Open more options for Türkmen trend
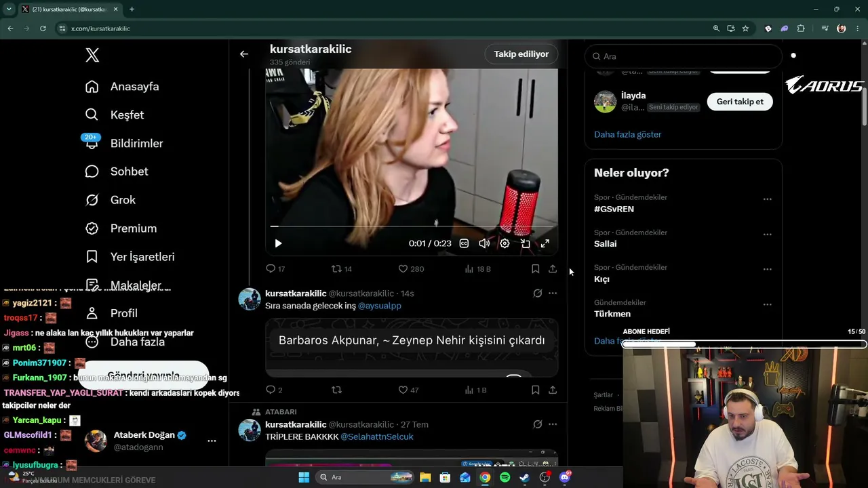This screenshot has height=488, width=868. 767,304
